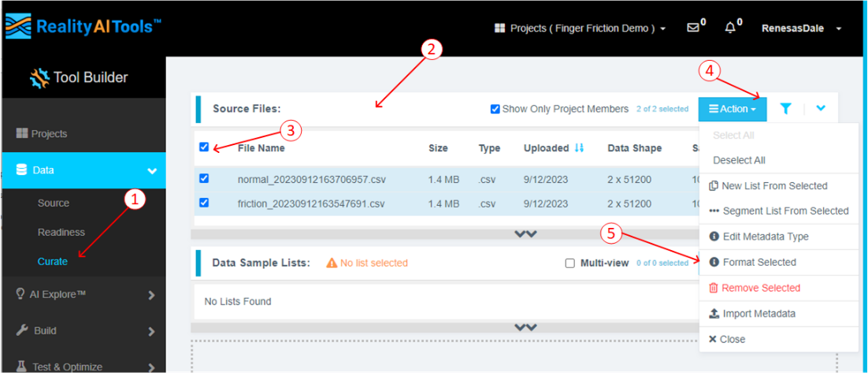
Task: Enable the Multi-view checkbox
Action: pos(569,263)
